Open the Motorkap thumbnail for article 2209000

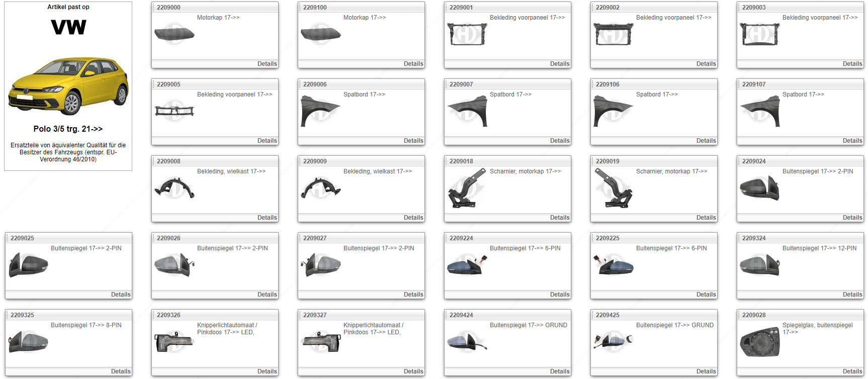[x=174, y=34]
